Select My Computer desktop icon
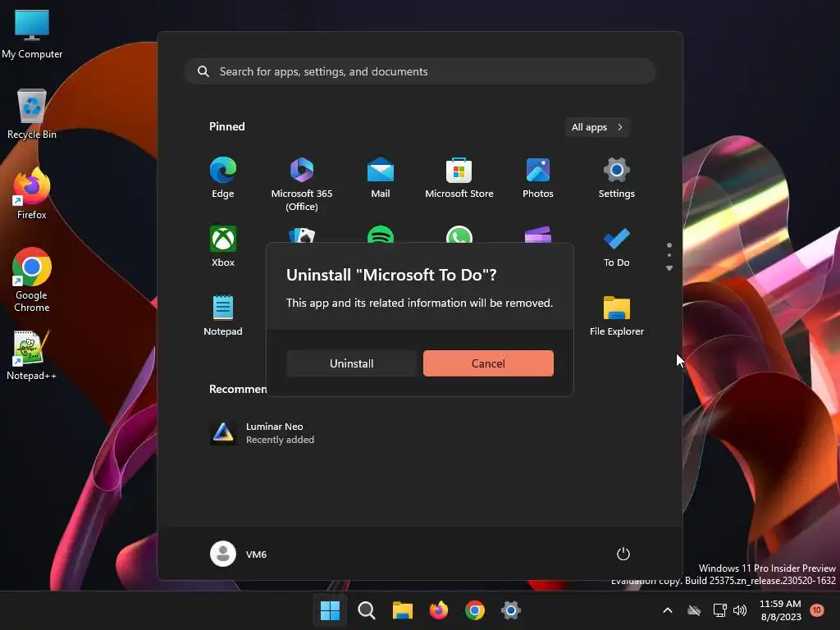840x630 pixels. click(x=32, y=34)
